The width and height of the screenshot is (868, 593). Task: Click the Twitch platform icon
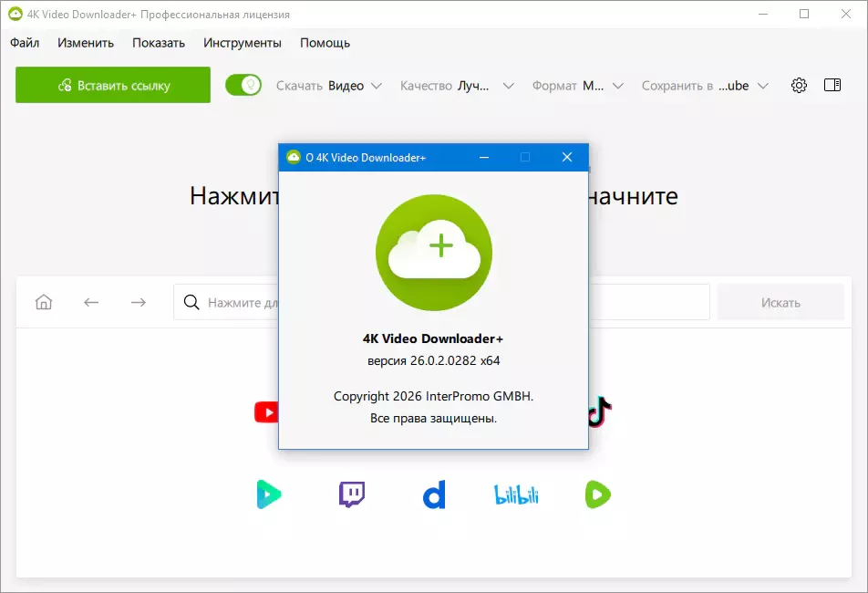pyautogui.click(x=350, y=494)
